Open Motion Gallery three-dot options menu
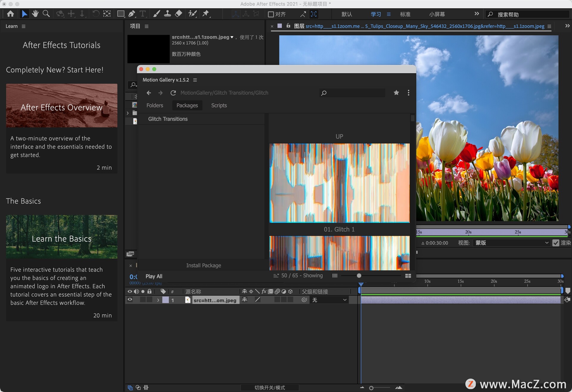 (x=408, y=93)
